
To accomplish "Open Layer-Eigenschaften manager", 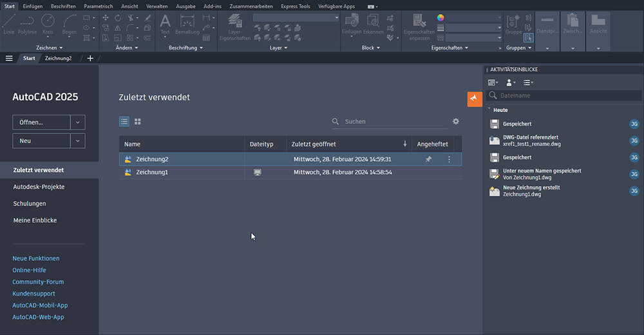I will 235,27.
